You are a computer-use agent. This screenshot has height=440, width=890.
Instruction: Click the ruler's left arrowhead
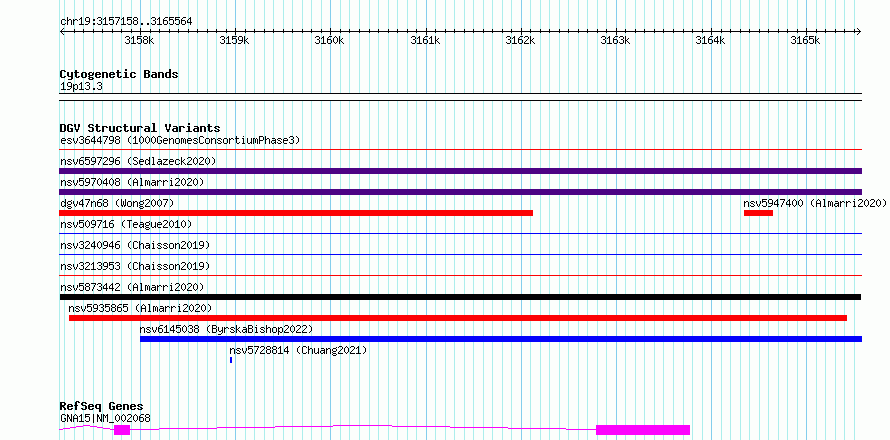coord(62,31)
